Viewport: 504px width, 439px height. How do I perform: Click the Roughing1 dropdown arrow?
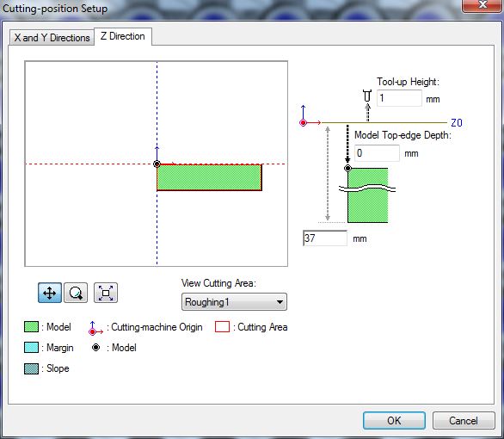(x=280, y=302)
